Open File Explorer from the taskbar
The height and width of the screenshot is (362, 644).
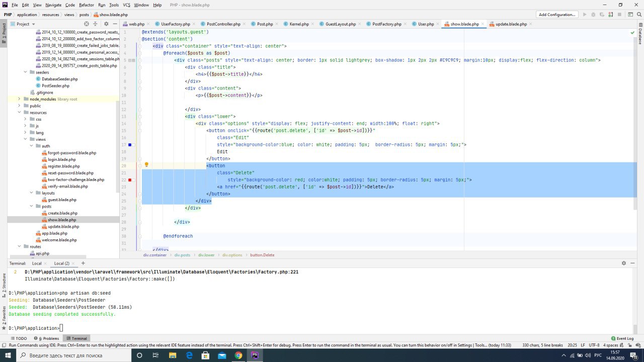point(173,355)
